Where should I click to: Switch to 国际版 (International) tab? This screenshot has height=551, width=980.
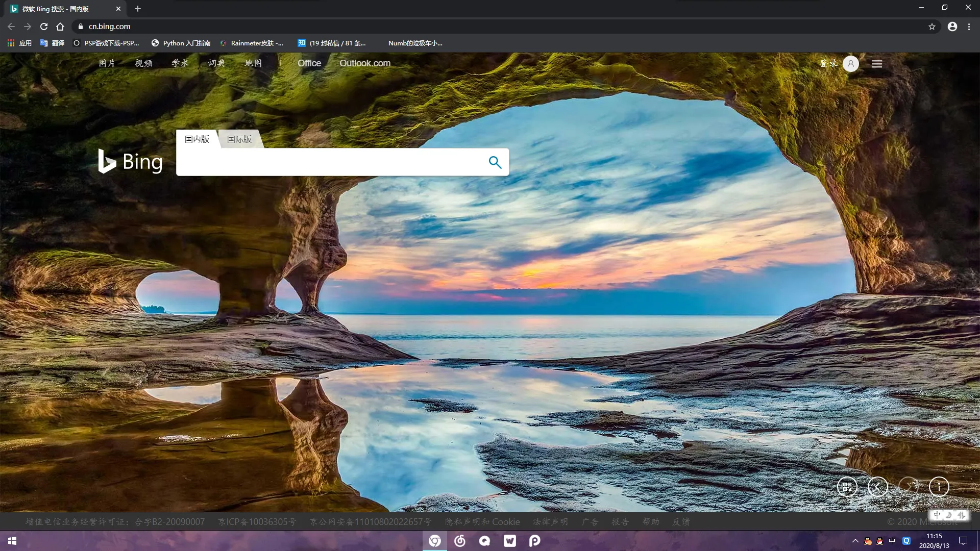238,139
